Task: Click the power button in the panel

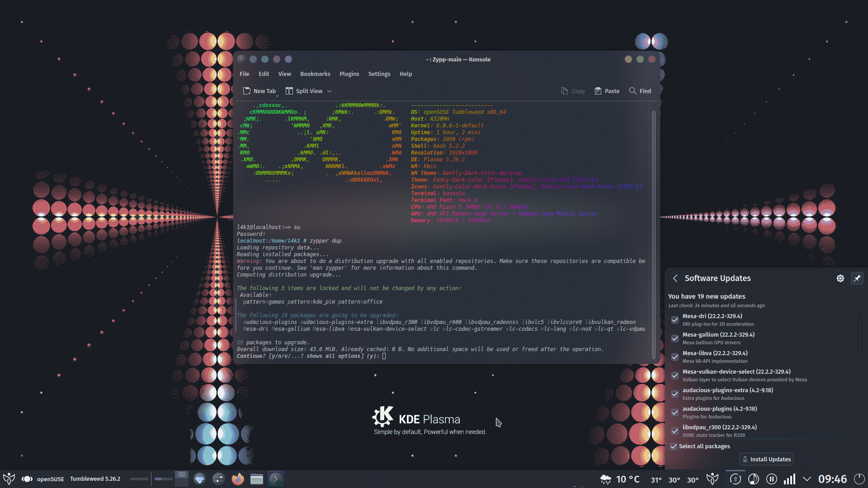Action: 859,479
